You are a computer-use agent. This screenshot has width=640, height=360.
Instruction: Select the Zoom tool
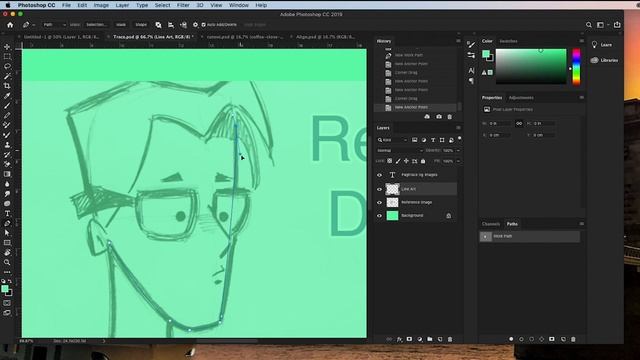tap(7, 262)
